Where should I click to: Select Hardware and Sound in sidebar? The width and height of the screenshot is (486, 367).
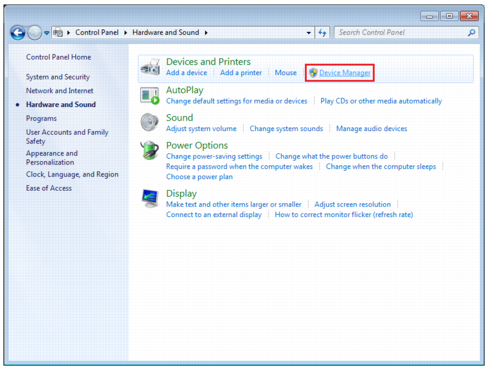coord(61,104)
